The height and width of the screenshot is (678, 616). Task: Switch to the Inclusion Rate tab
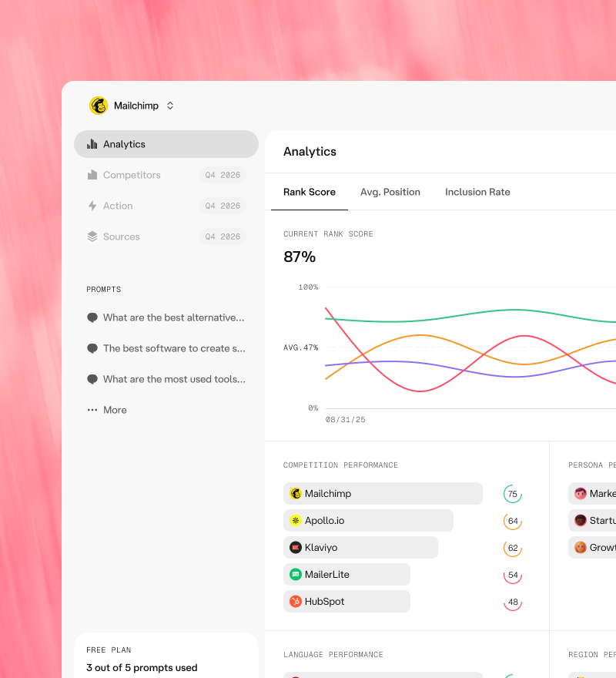click(x=477, y=192)
